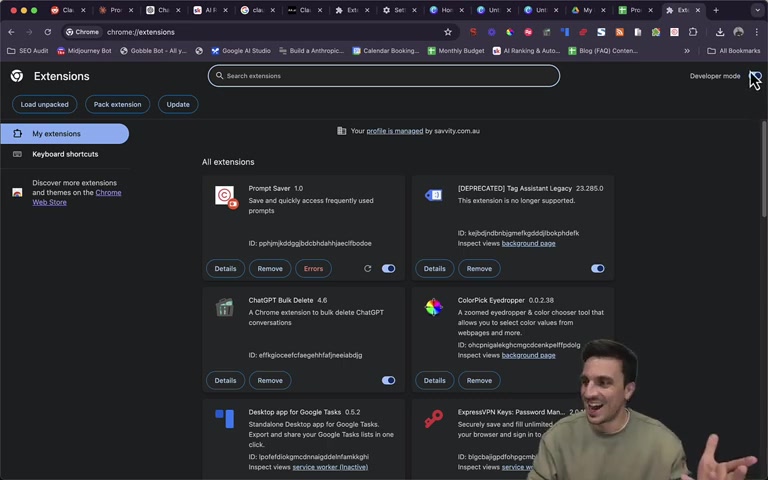Open the Calendar Booking bookmark
Screen dimensions: 768x480
pos(386,50)
